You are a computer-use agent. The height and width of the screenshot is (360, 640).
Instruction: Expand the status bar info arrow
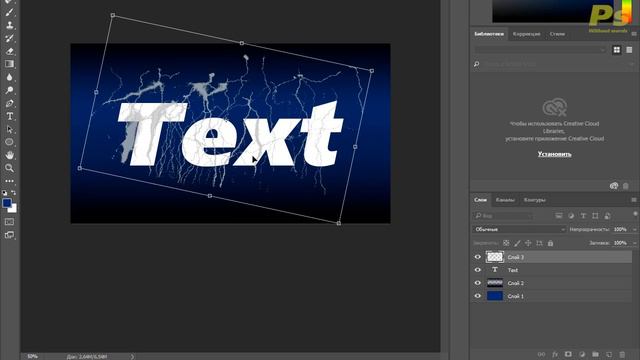(x=132, y=357)
